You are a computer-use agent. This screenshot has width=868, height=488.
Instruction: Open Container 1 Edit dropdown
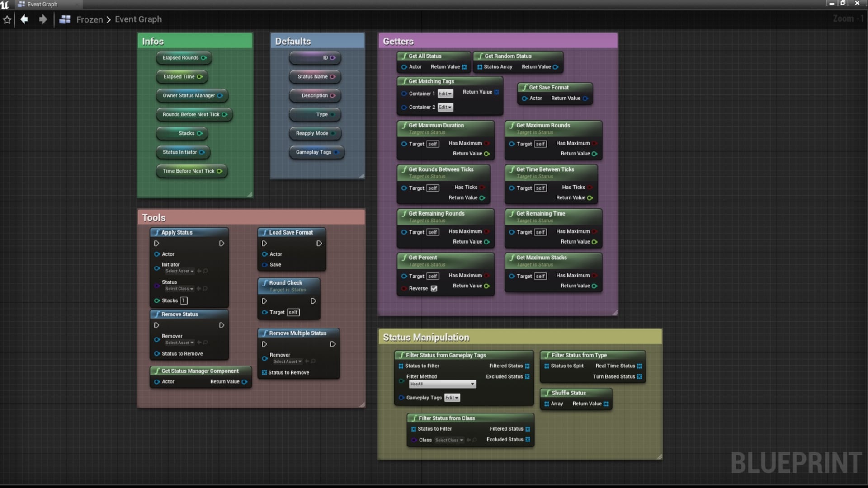[445, 94]
